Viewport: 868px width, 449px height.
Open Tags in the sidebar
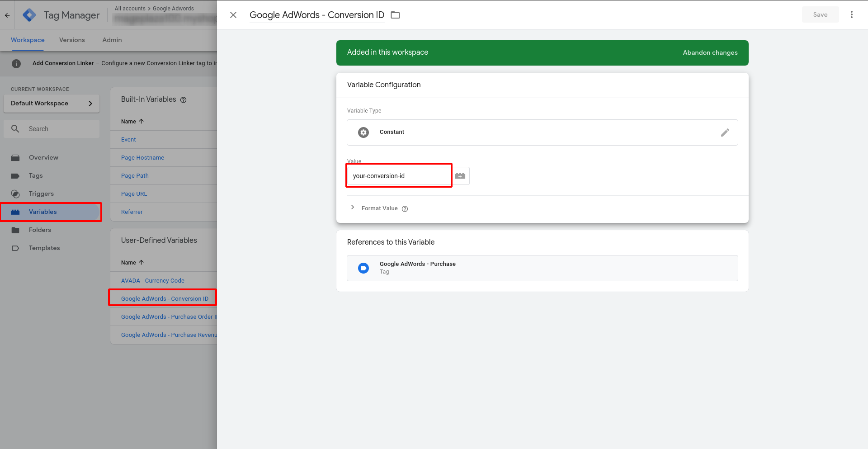(36, 175)
